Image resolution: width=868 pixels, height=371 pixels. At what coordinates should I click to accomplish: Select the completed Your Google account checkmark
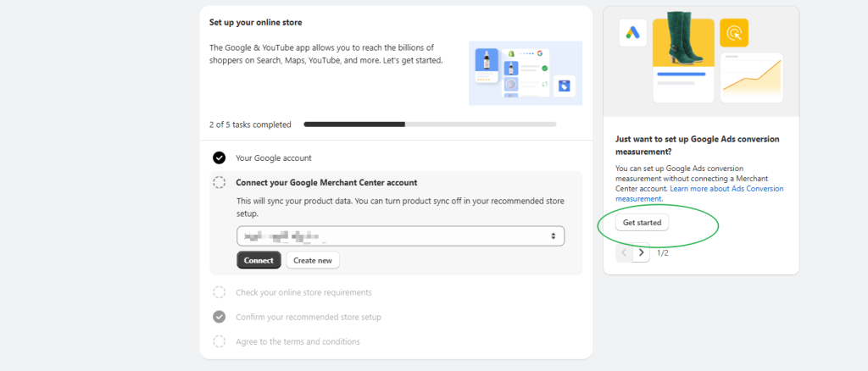click(x=220, y=158)
